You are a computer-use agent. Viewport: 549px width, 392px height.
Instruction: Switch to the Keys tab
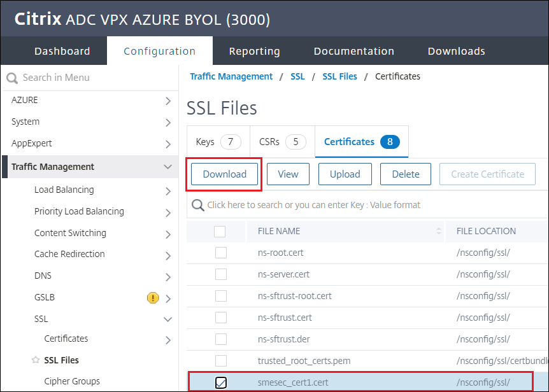(x=218, y=142)
